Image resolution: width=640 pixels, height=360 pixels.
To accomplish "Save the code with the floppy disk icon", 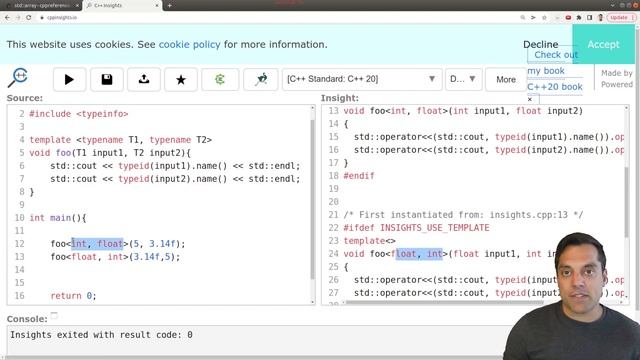I will coord(107,79).
